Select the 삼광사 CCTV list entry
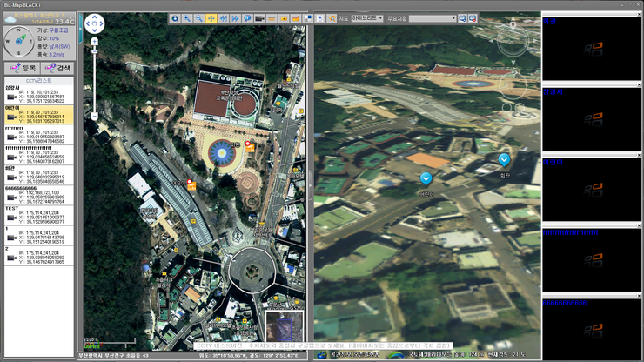The height and width of the screenshot is (362, 644). (x=39, y=95)
